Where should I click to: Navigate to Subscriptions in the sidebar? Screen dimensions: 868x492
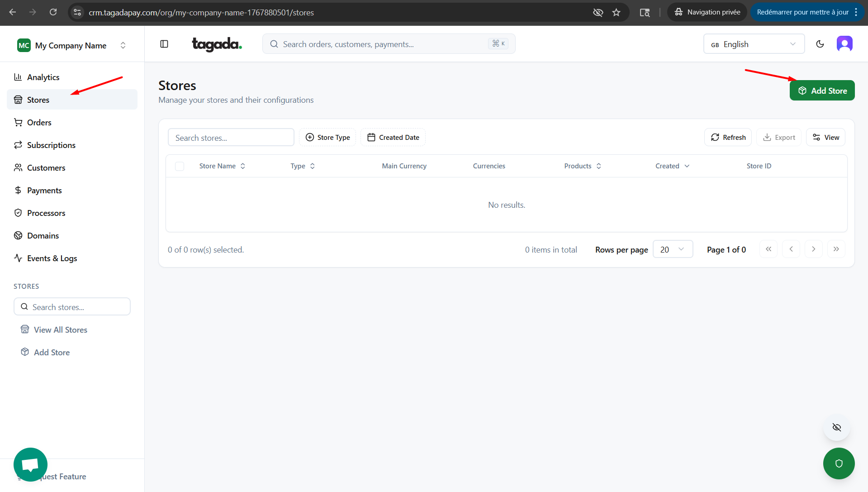pyautogui.click(x=51, y=145)
